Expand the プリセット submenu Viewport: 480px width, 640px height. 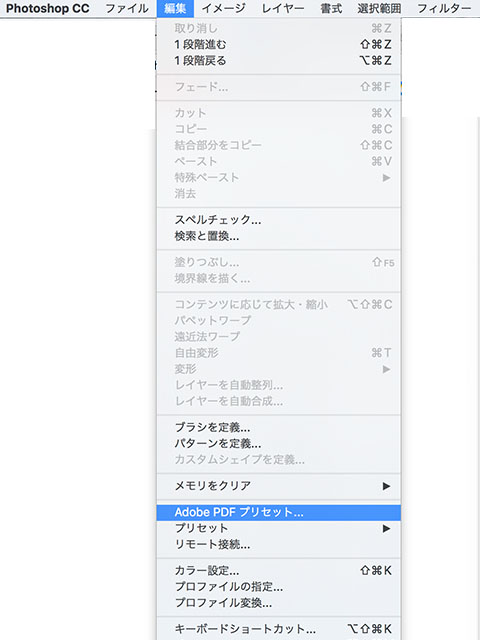pyautogui.click(x=279, y=528)
